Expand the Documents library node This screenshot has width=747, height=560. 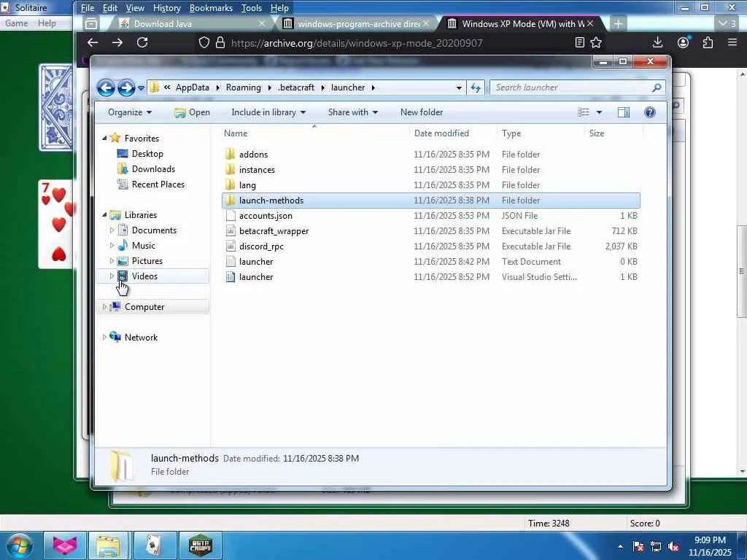(112, 230)
